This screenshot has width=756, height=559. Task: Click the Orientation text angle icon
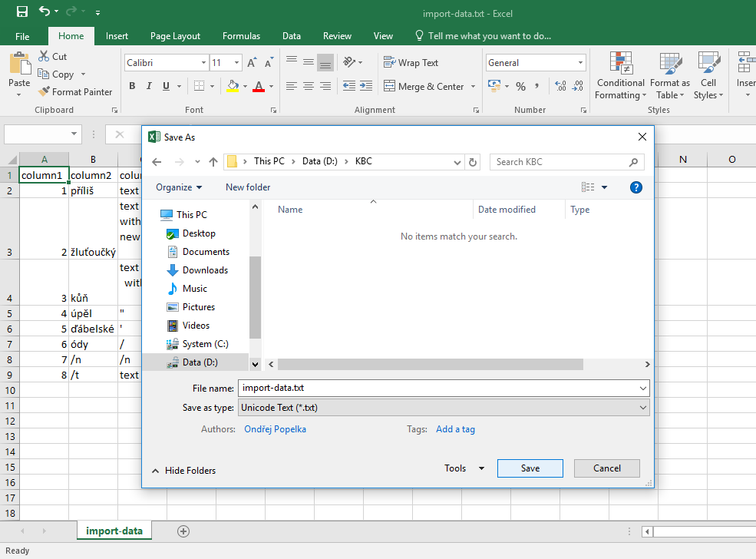pos(349,61)
